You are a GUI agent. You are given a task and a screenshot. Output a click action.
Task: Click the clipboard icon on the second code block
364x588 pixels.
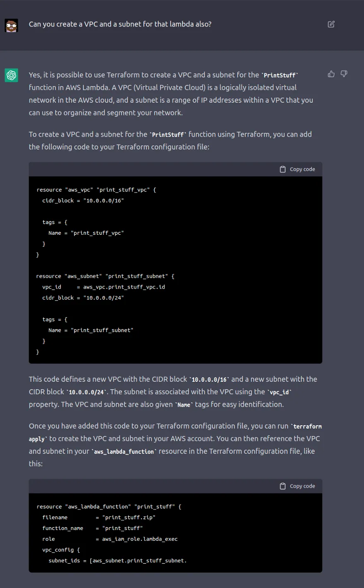click(x=283, y=486)
